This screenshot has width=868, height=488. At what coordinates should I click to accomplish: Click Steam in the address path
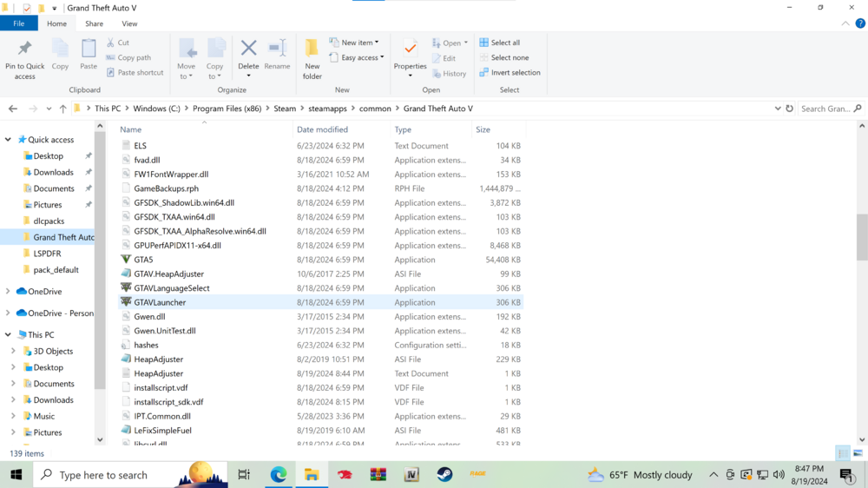click(x=285, y=109)
